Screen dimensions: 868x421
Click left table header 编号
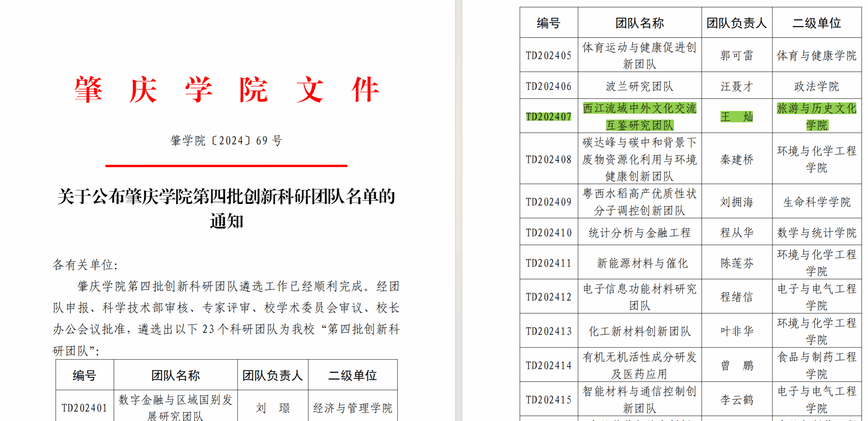pyautogui.click(x=84, y=375)
